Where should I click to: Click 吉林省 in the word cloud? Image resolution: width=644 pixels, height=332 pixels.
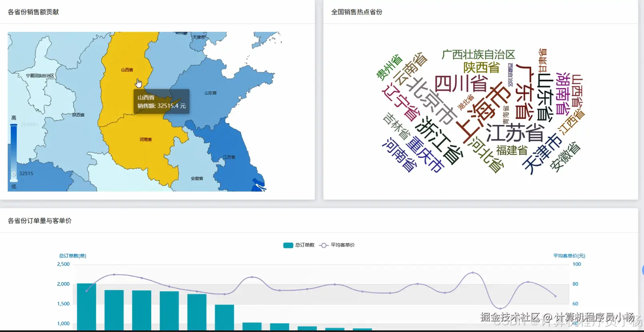pyautogui.click(x=396, y=126)
